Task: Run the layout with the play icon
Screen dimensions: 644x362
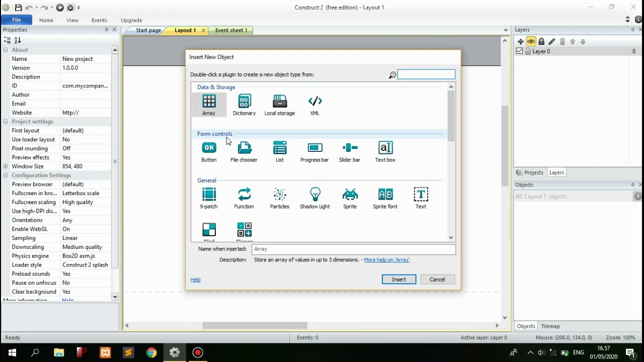Action: click(x=60, y=8)
